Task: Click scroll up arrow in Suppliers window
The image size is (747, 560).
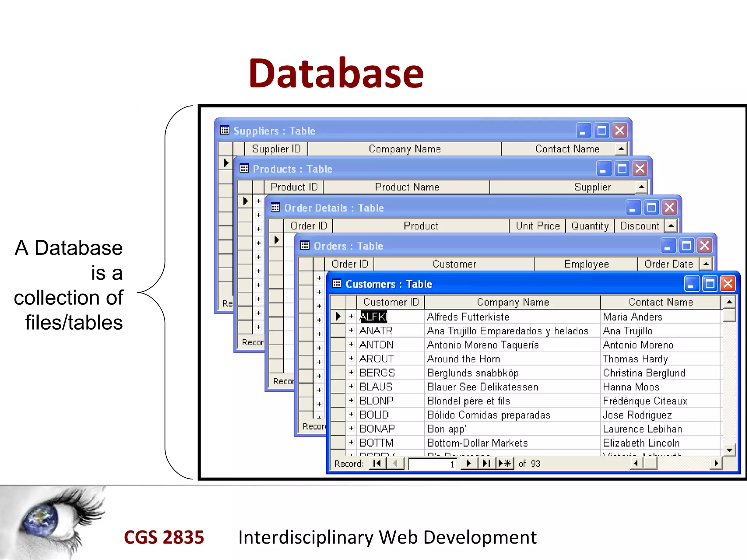Action: (x=621, y=148)
